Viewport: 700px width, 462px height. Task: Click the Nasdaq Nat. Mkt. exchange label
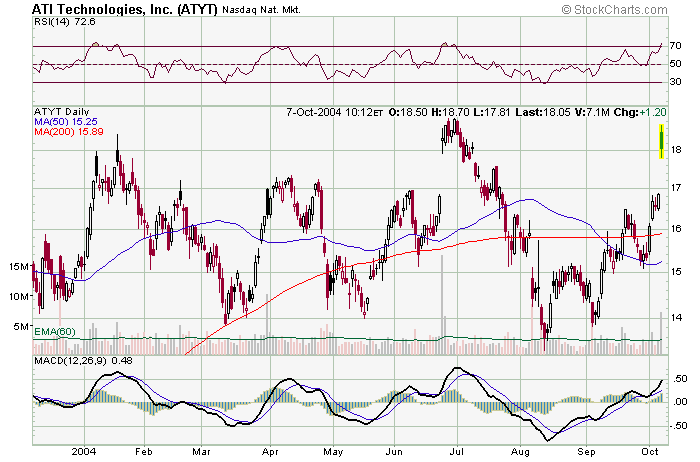(x=261, y=10)
